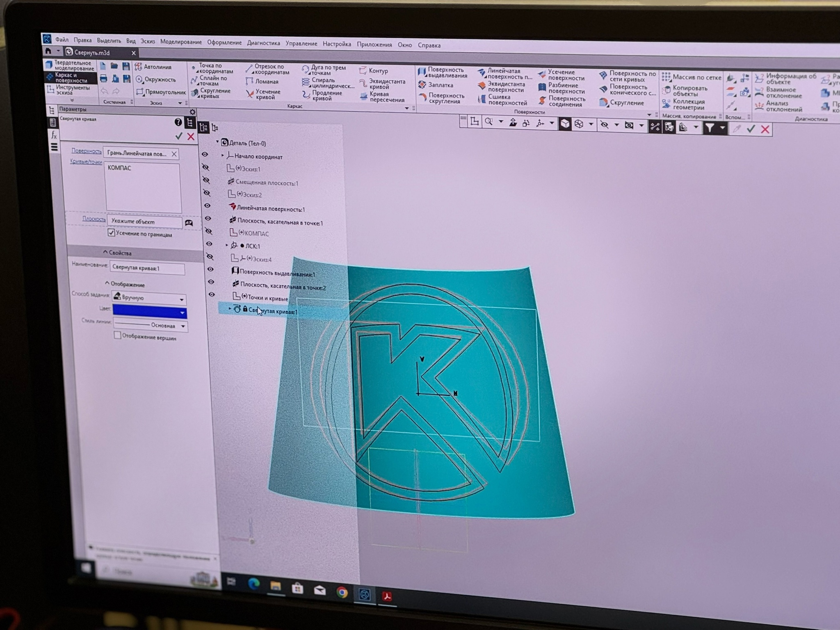This screenshot has height=630, width=840.
Task: Open the Стиль линии dropdown
Action: pyautogui.click(x=183, y=326)
